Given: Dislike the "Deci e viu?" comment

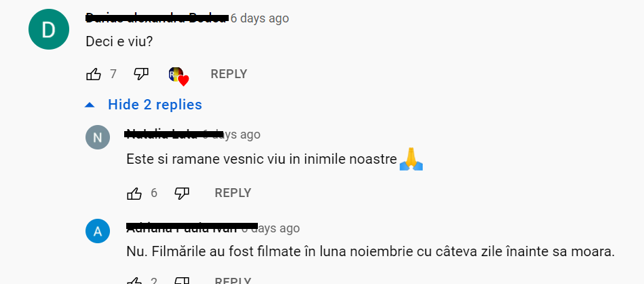Looking at the screenshot, I should point(141,74).
